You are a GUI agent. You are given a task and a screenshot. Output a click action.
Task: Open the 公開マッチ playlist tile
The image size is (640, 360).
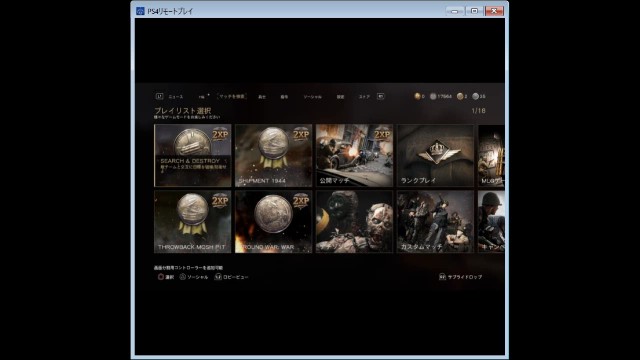[354, 156]
